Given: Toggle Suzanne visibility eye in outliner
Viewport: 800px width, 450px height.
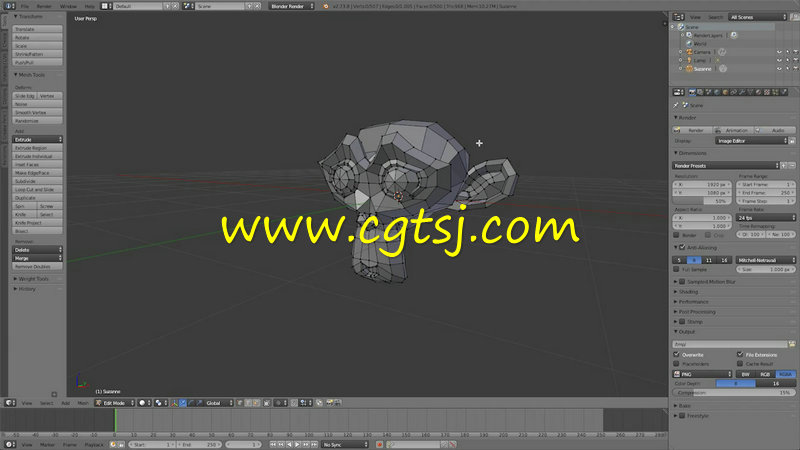Looking at the screenshot, I should tap(779, 68).
